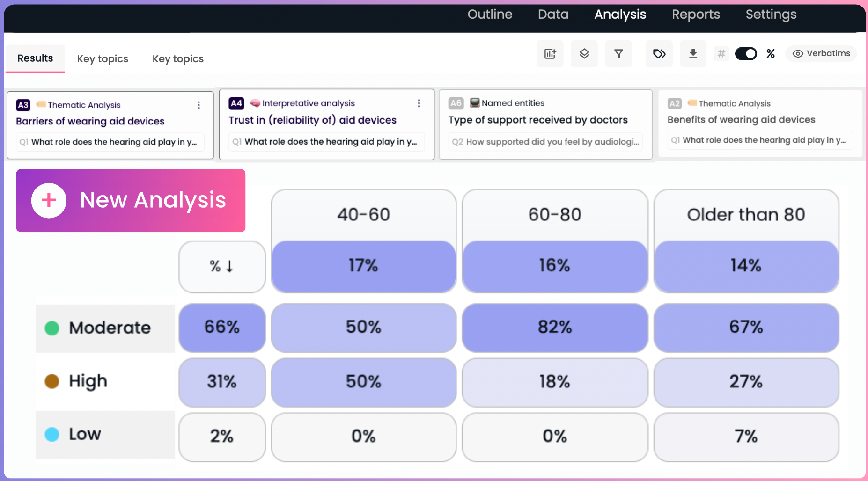
Task: Open the Analysis tab
Action: 620,15
